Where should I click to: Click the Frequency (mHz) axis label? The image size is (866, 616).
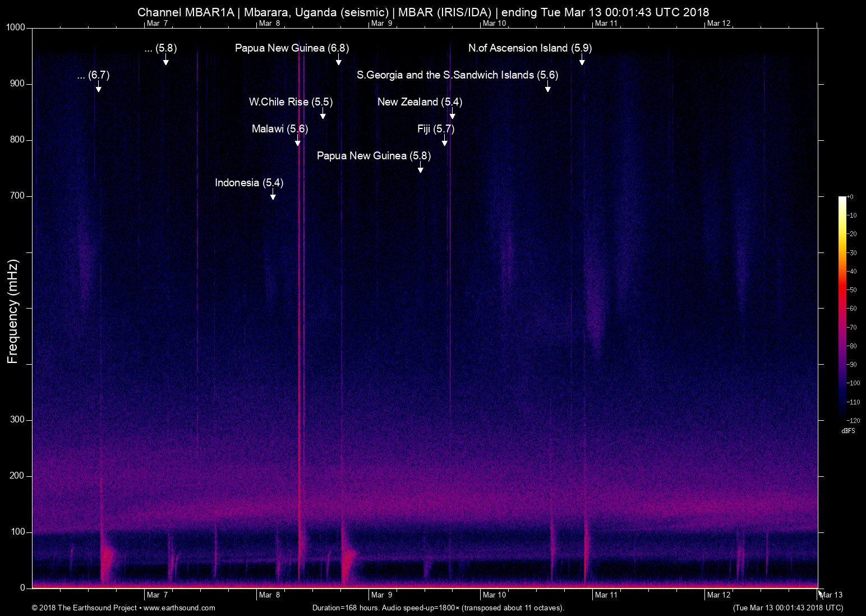(x=13, y=311)
